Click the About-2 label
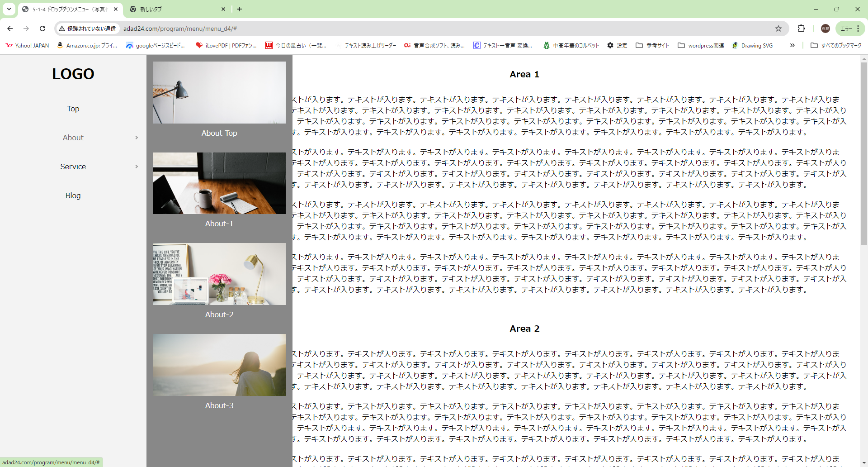 [x=219, y=315]
